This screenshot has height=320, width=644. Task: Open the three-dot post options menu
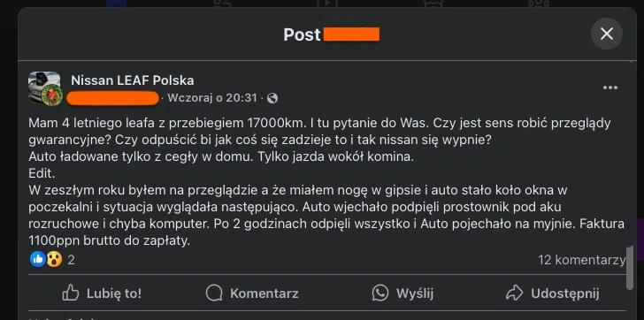click(x=609, y=88)
